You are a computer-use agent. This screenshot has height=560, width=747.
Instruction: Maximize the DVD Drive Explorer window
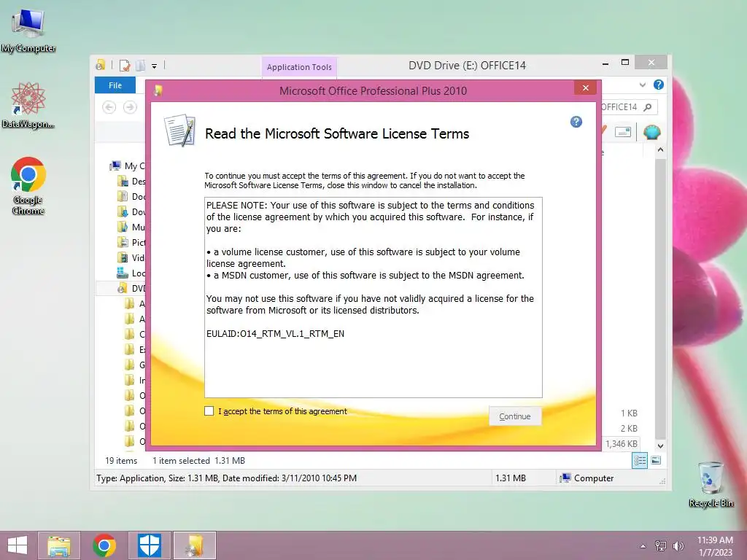[x=625, y=63]
